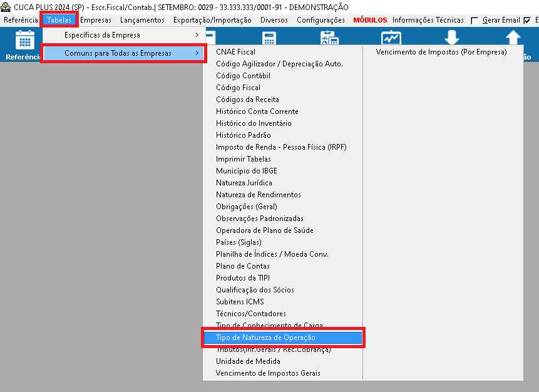Select Comuns para Todas as Empresas entry

coord(124,53)
